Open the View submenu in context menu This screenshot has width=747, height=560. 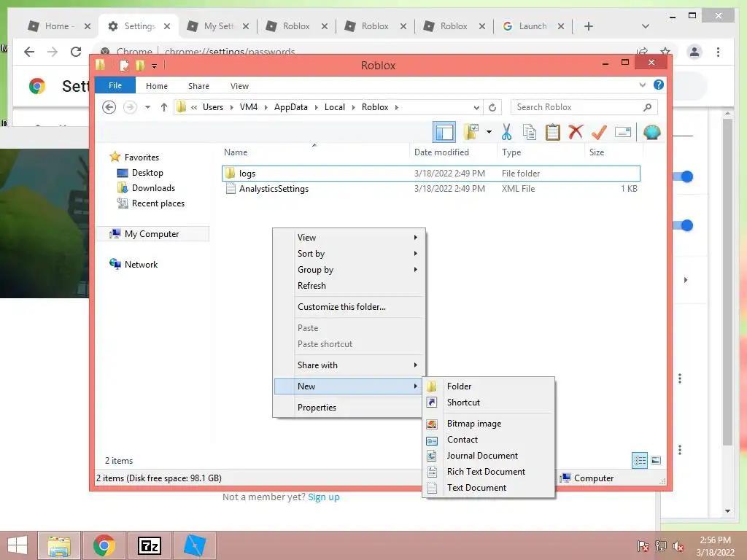coord(349,237)
